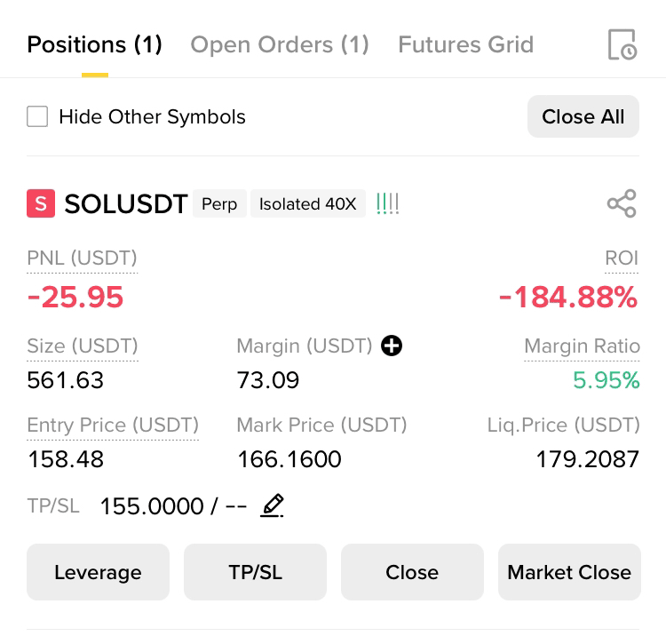
Task: Tap the ADL indicator bars icon
Action: point(387,203)
